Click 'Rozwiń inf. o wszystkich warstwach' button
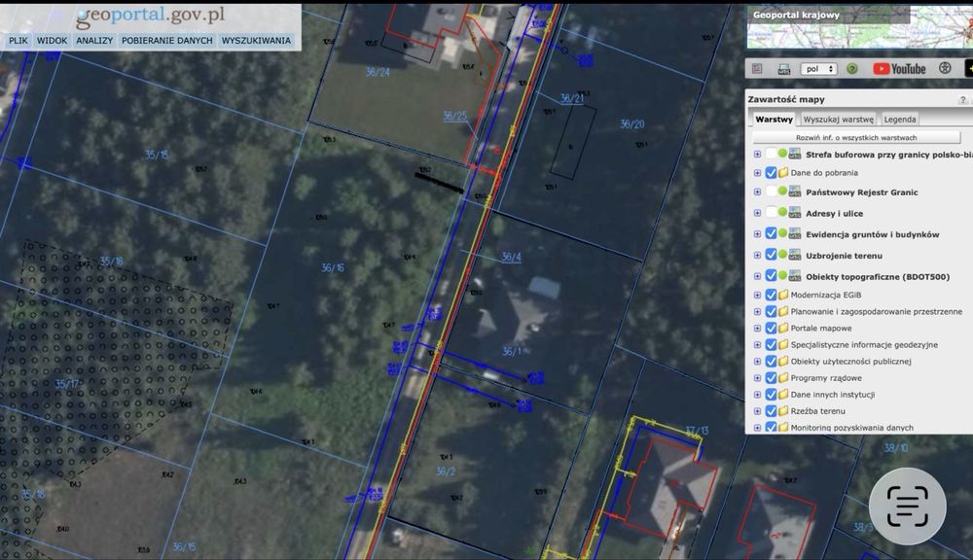Viewport: 973px width, 560px height. [856, 138]
